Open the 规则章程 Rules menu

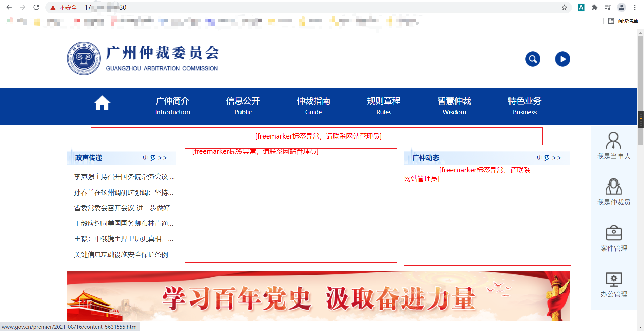tap(384, 106)
